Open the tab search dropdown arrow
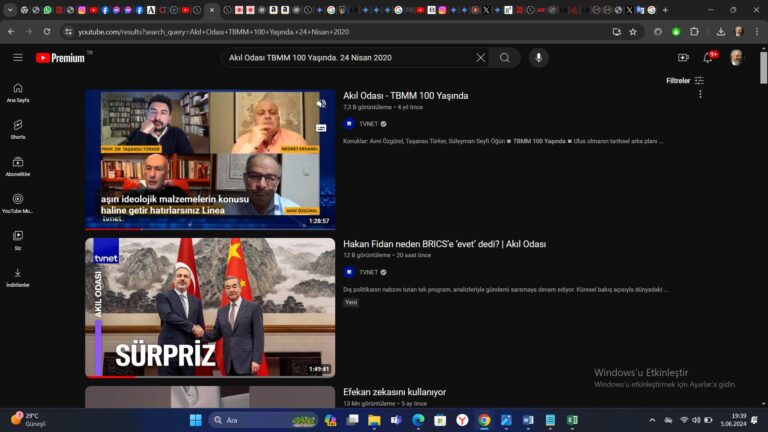This screenshot has width=768, height=432. pyautogui.click(x=10, y=10)
